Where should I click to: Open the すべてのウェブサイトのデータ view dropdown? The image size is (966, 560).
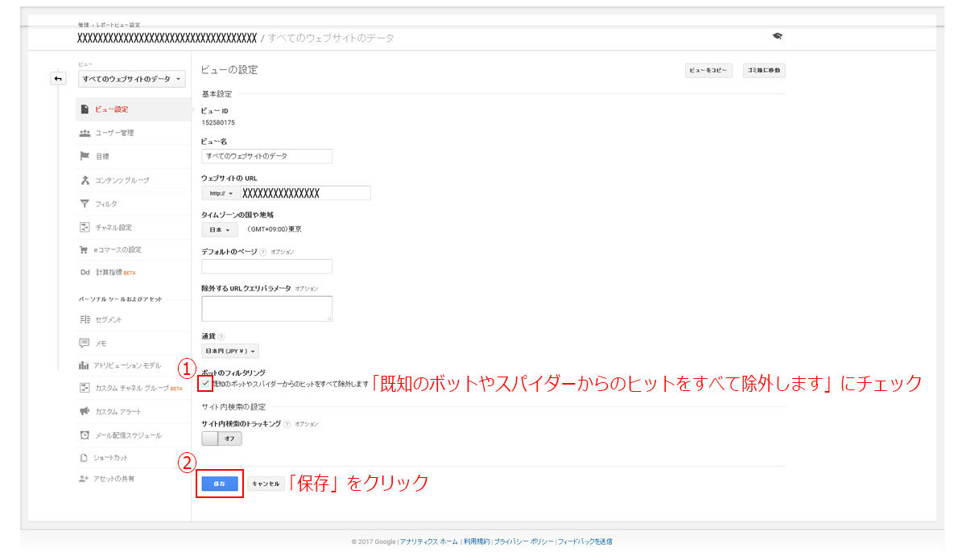[132, 79]
